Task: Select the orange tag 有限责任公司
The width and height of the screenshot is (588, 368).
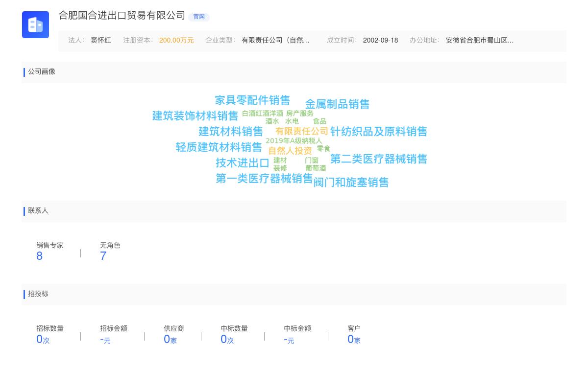Action: tap(302, 132)
